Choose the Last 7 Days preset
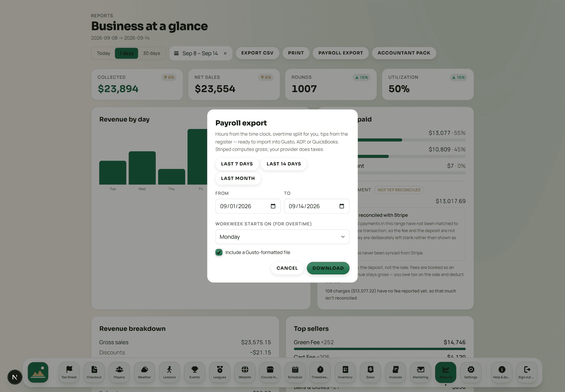Screen dimensions: 565x392 [237, 164]
